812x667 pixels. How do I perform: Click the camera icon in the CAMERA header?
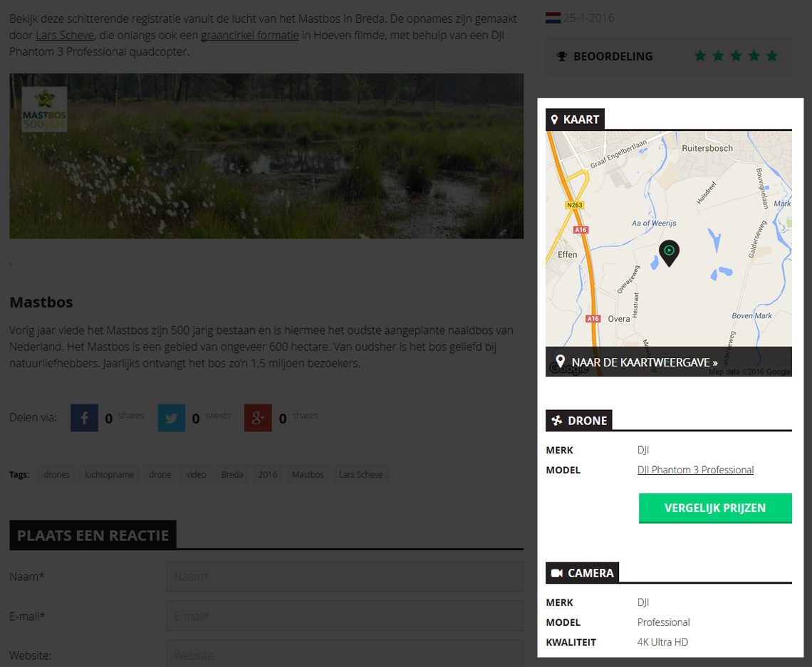click(558, 572)
